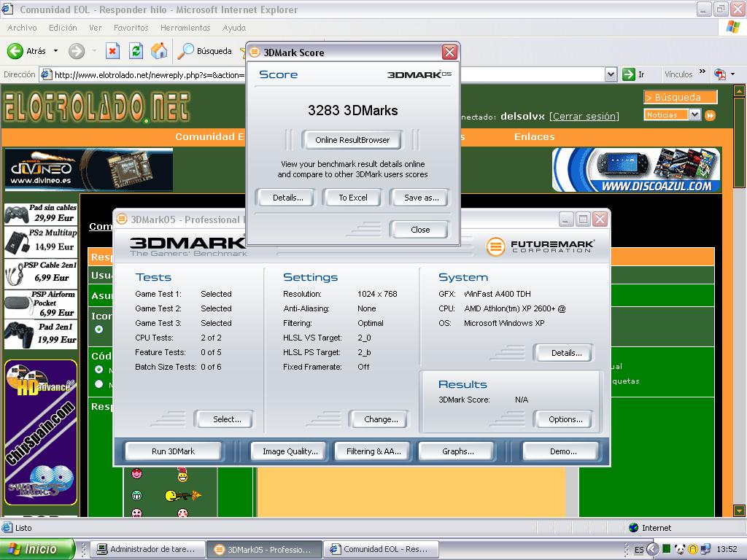This screenshot has width=747, height=560.
Task: Click the red X Stop icon
Action: click(112, 51)
